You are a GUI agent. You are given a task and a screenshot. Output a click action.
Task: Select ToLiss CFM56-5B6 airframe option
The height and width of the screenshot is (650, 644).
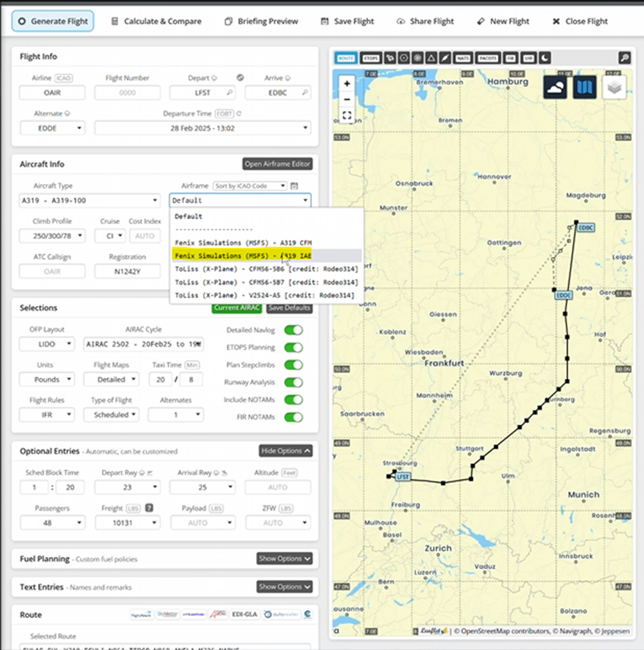pos(267,269)
